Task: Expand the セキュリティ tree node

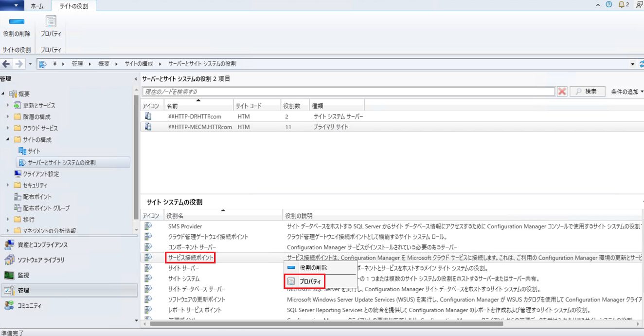Action: pos(8,186)
